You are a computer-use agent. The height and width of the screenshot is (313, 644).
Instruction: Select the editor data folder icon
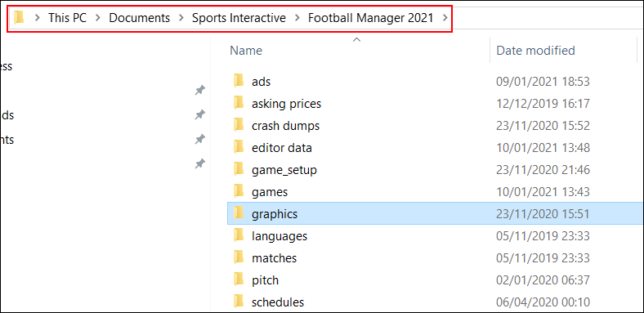point(239,147)
